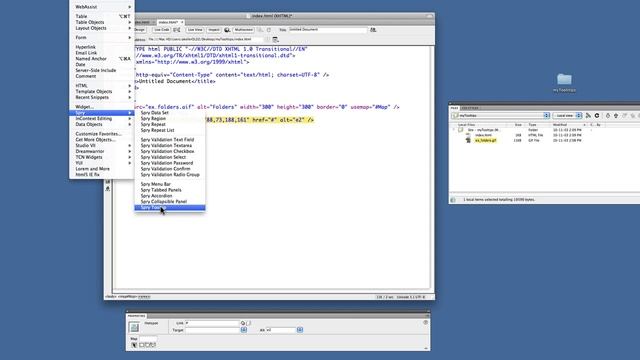The width and height of the screenshot is (640, 360).
Task: Insert Spry Validation Radio Group
Action: tap(170, 174)
